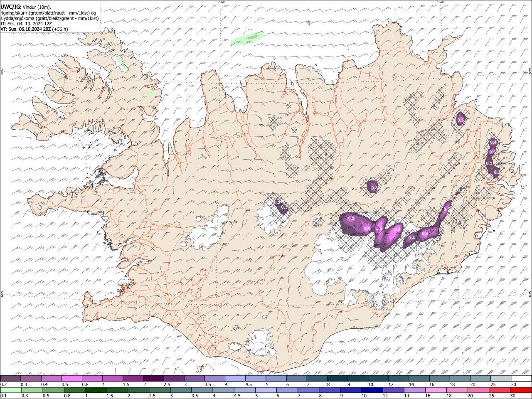532x399 pixels.
Task: Select the bottom legend swatch between 1 and 1.5
Action: point(96,390)
